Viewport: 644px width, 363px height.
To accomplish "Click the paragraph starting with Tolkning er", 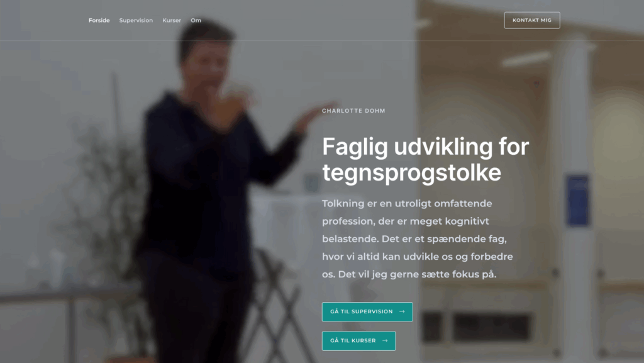I will pos(418,238).
